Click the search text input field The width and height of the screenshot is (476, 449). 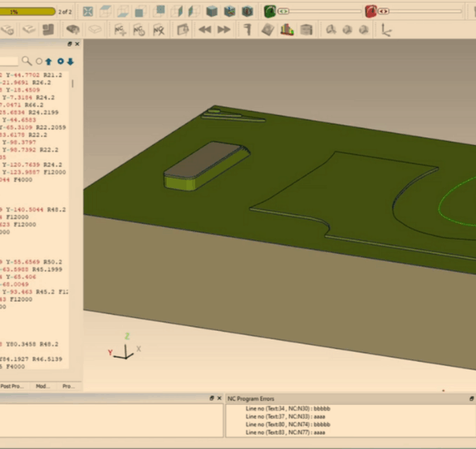tap(10, 61)
